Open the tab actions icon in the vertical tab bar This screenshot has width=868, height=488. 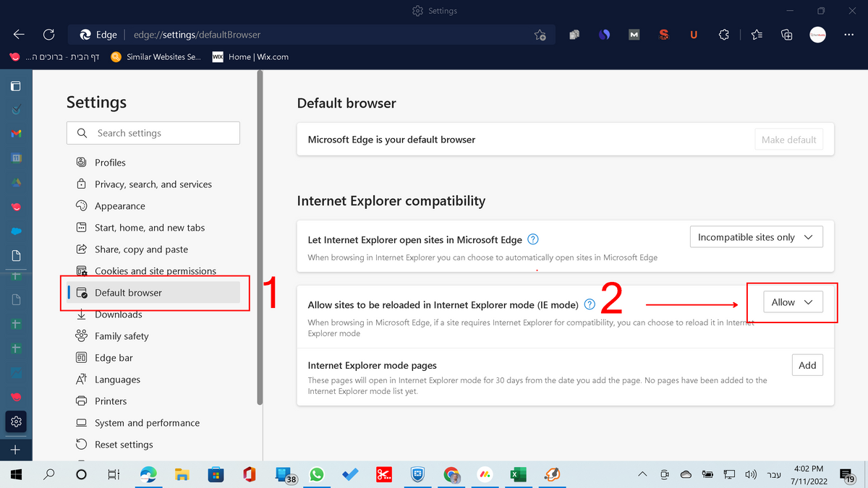pyautogui.click(x=16, y=86)
